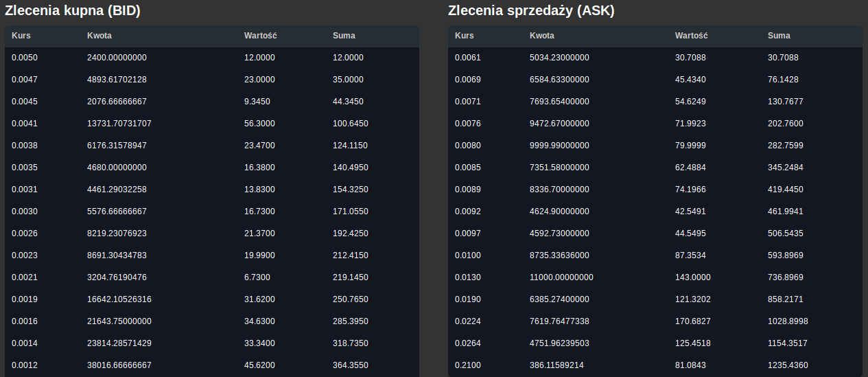The height and width of the screenshot is (377, 868).
Task: Select the ask row with rate 0.0061
Action: point(655,58)
